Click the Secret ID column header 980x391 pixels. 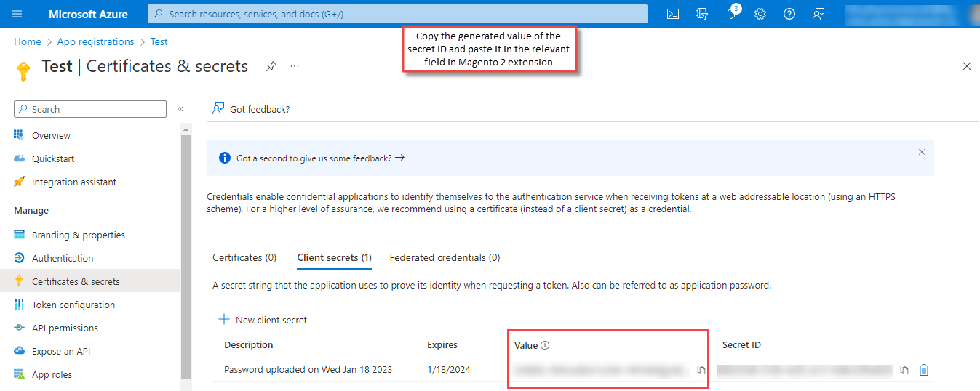[x=741, y=344]
